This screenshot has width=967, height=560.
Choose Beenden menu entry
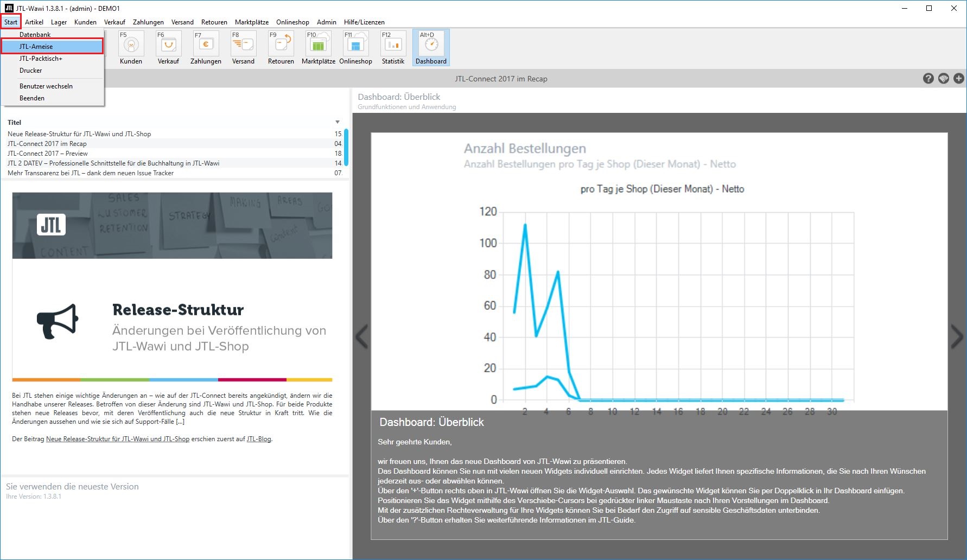(52, 98)
